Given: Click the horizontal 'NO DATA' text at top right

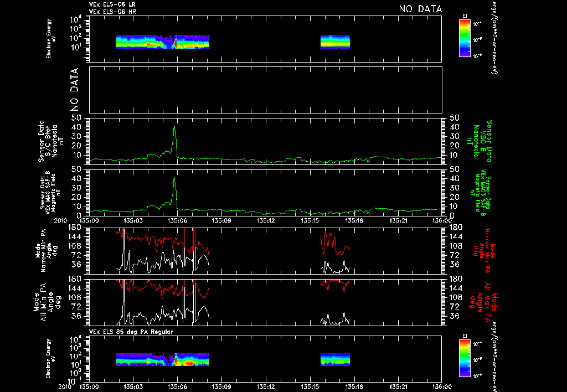Looking at the screenshot, I should (421, 9).
